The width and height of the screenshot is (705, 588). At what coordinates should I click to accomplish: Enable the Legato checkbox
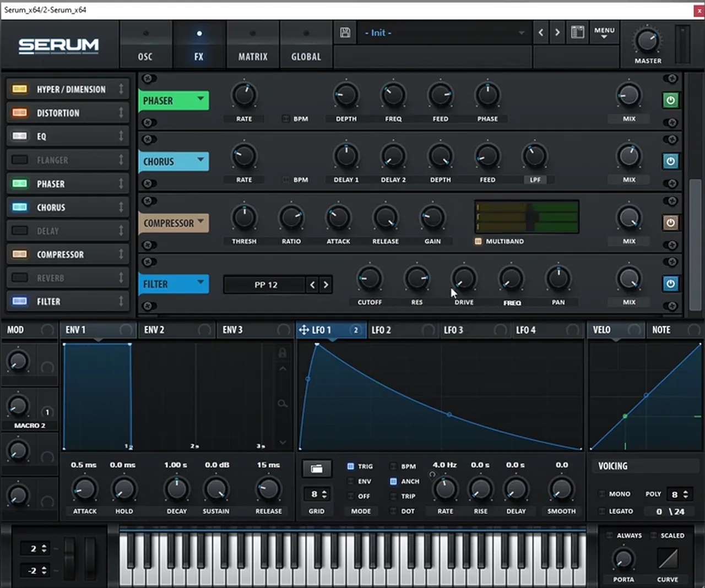[x=602, y=511]
